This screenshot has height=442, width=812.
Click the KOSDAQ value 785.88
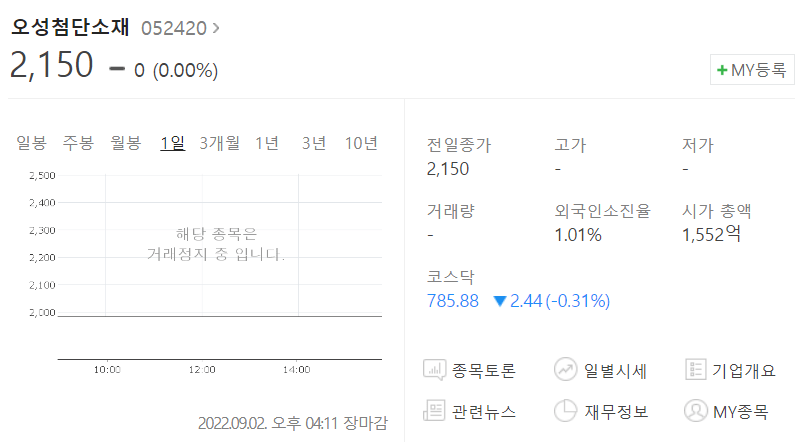(x=453, y=301)
